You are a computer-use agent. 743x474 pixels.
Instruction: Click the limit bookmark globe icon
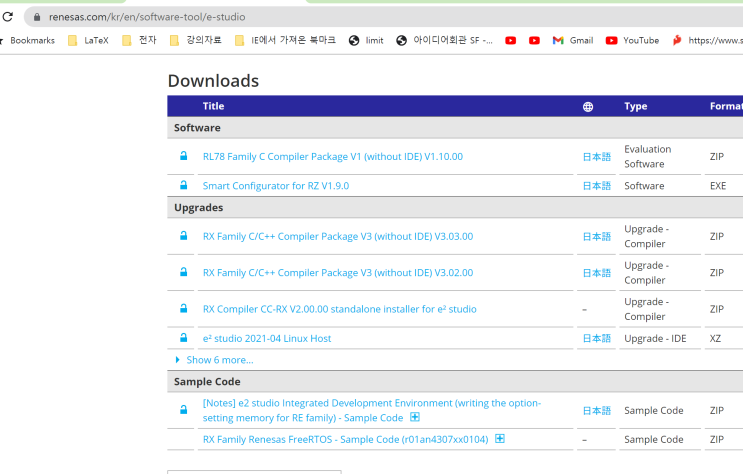coord(355,40)
